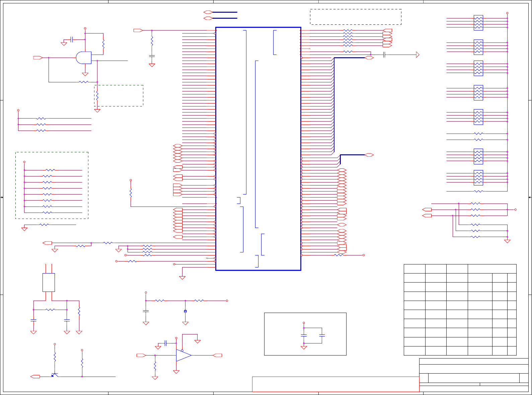Click the output port of the buffer amplifier

point(217,355)
